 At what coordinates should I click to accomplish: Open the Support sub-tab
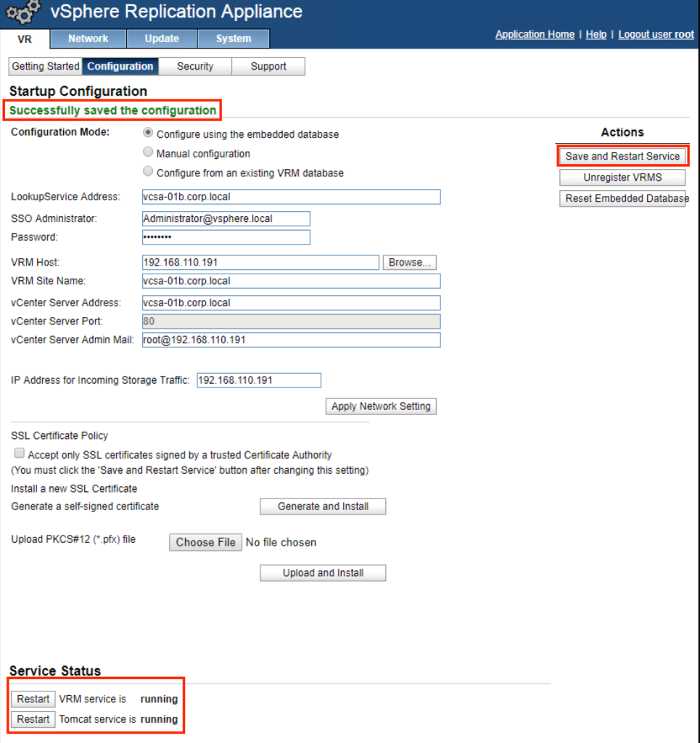point(268,66)
